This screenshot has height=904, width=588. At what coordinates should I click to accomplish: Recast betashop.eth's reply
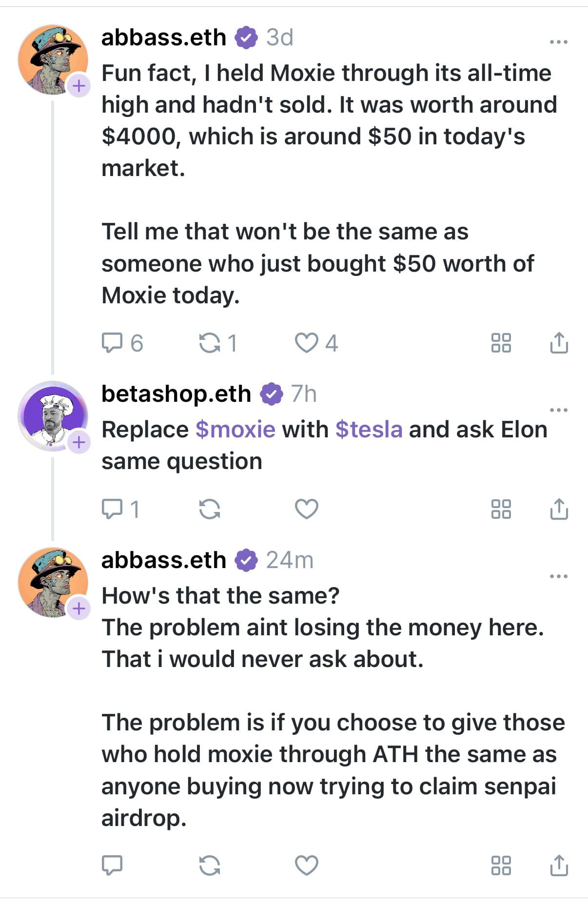coord(210,509)
